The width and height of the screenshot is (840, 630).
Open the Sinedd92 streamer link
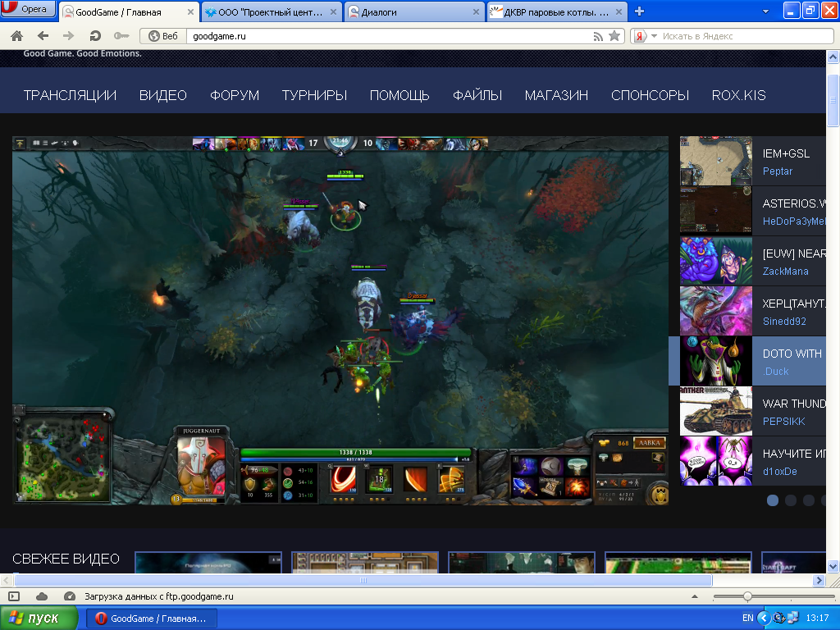click(x=784, y=322)
